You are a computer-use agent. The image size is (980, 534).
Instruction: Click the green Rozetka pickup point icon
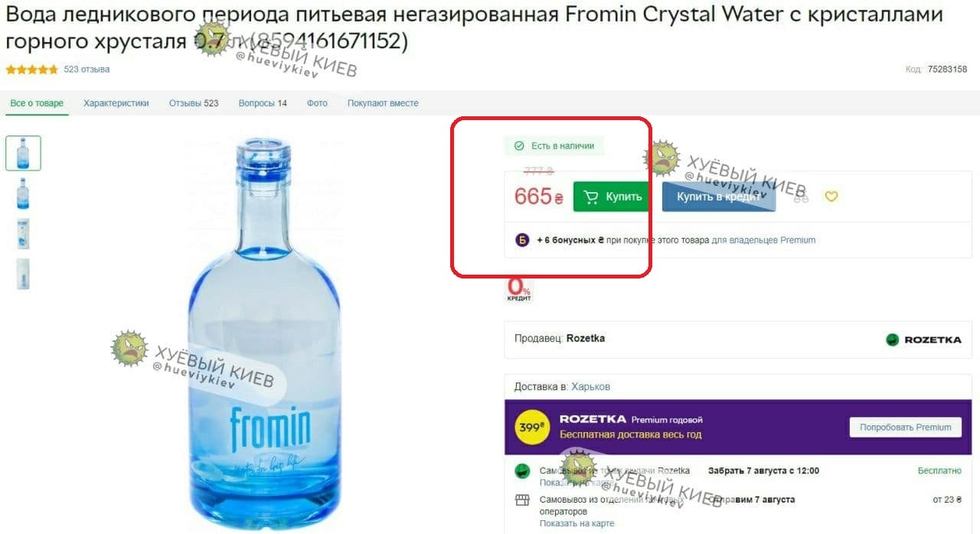tap(522, 471)
